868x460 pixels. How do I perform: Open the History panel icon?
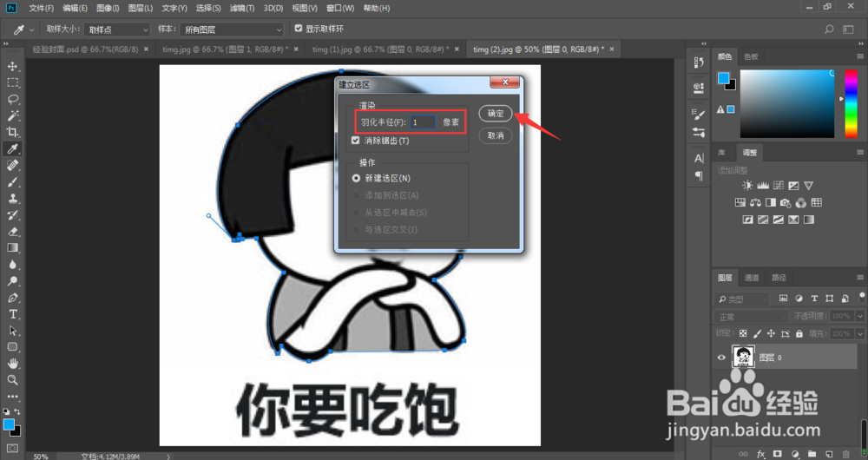[698, 62]
